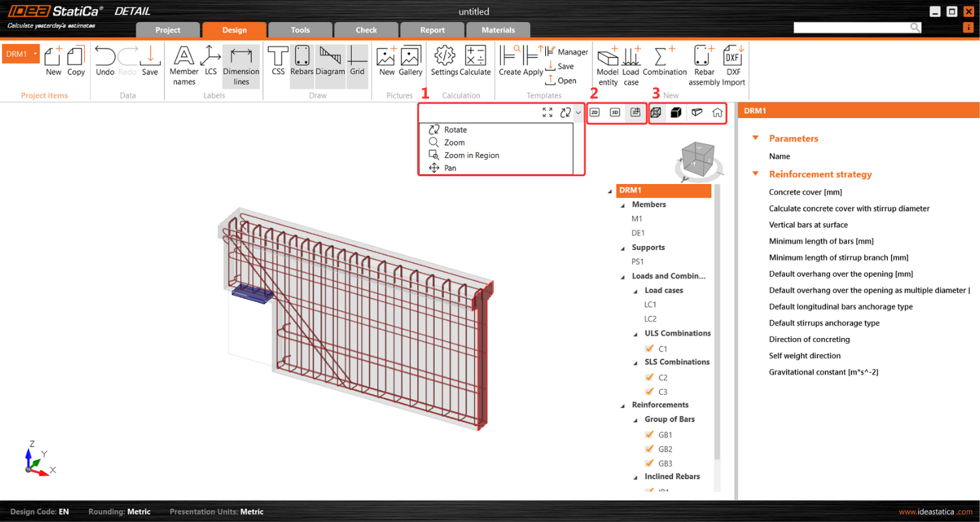Collapse the Parameters section
The image size is (980, 522).
click(x=755, y=138)
